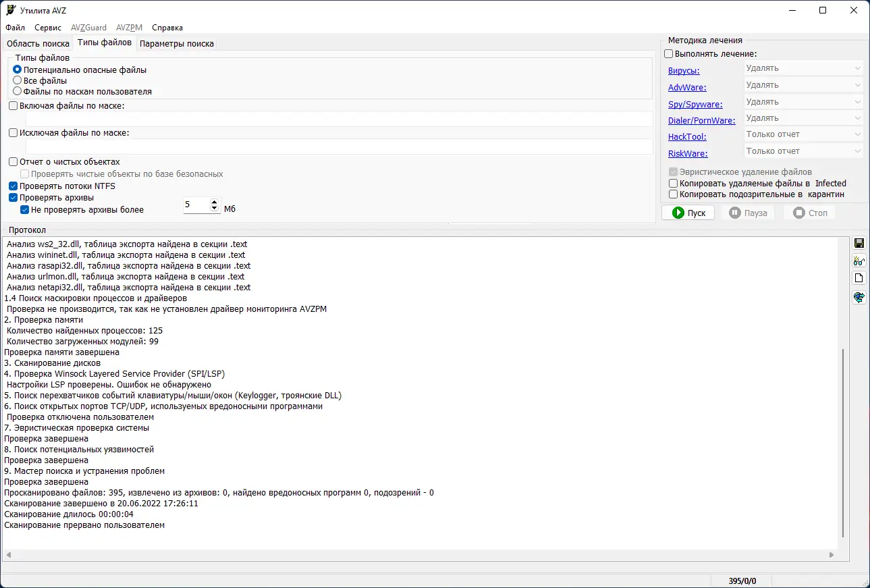The width and height of the screenshot is (870, 588).
Task: Click the log line 'Сканирование длилось 00:00:04'
Action: point(69,514)
